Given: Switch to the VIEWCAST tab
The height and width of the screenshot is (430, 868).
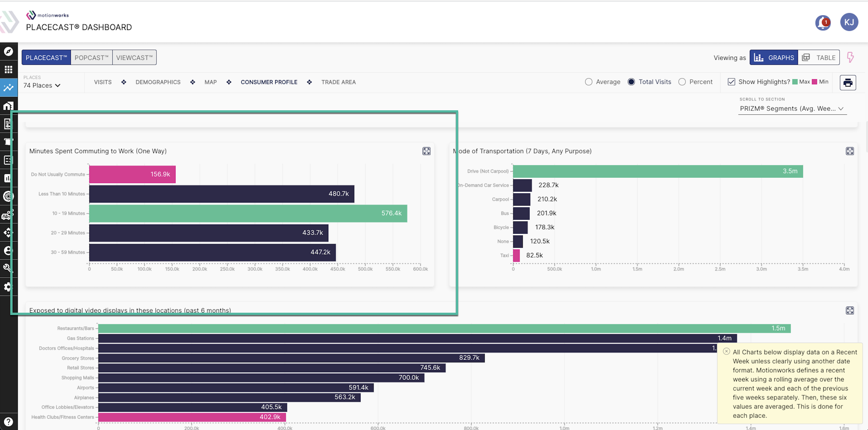Looking at the screenshot, I should (x=134, y=57).
